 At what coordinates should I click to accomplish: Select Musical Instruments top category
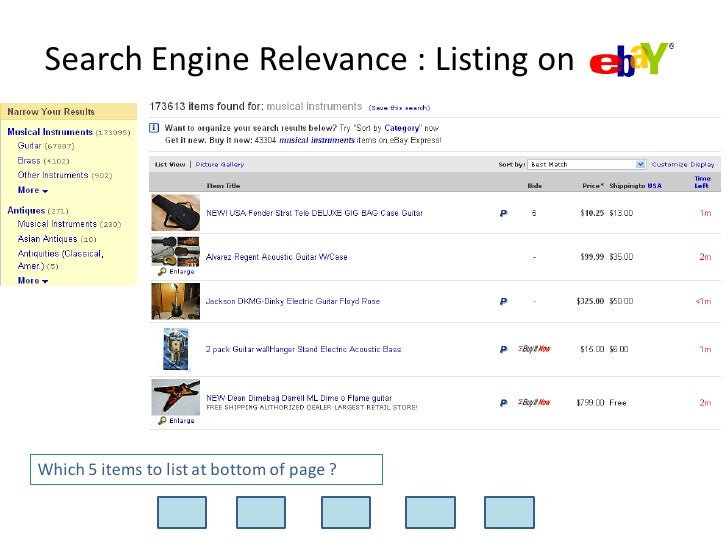tap(50, 132)
